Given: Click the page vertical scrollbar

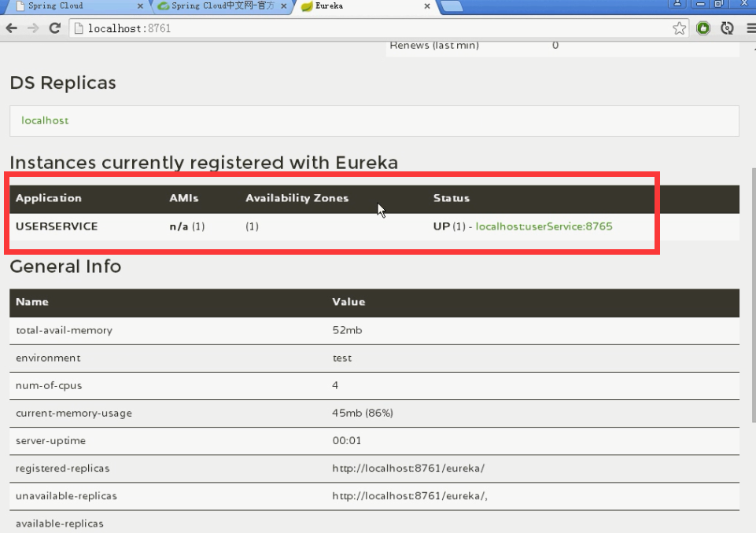Looking at the screenshot, I should click(754, 295).
